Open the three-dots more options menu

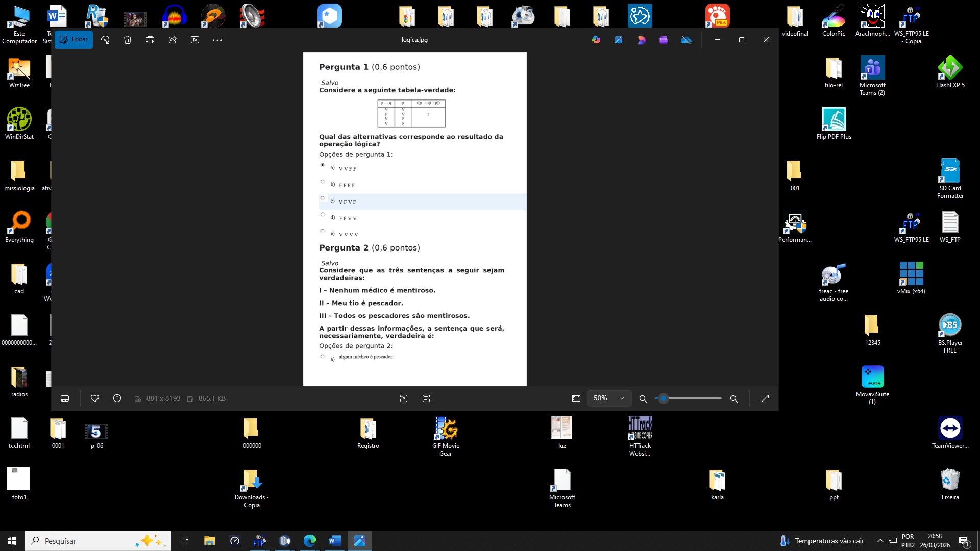(x=217, y=40)
